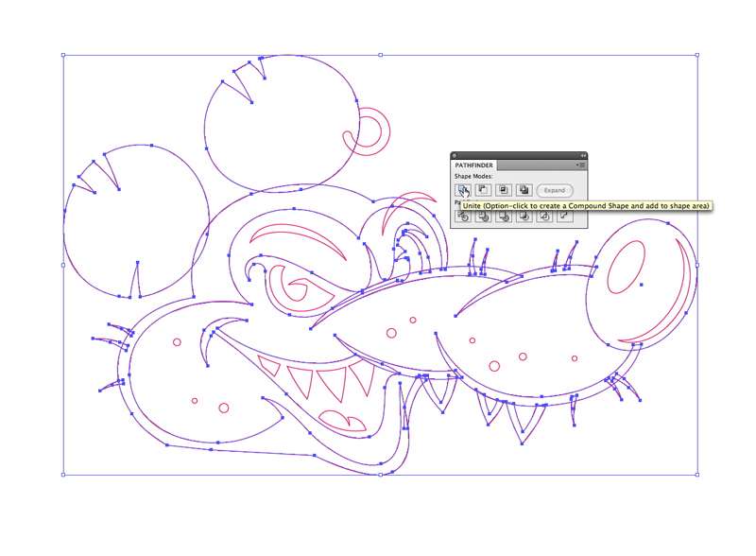Select the Intersect shape mode

(504, 190)
